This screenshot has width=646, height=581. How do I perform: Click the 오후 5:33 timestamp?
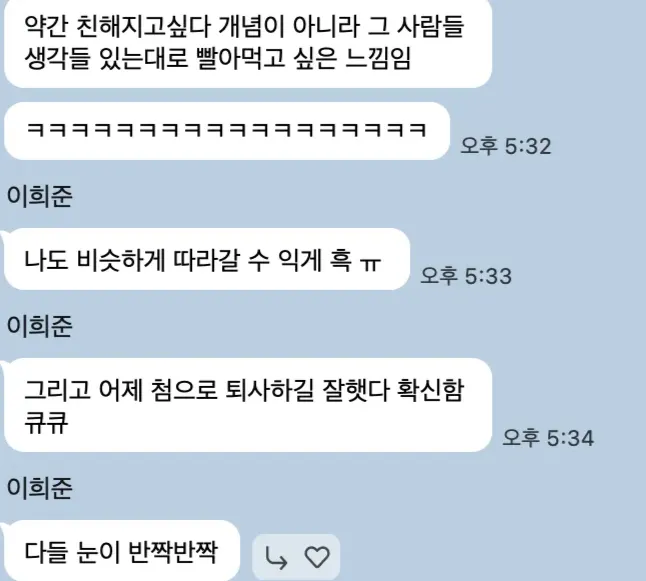(466, 275)
